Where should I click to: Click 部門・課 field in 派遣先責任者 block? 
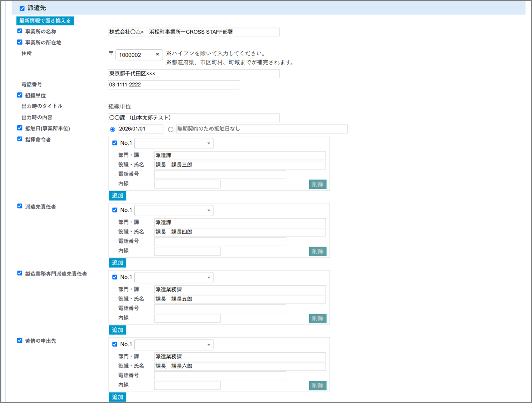240,222
